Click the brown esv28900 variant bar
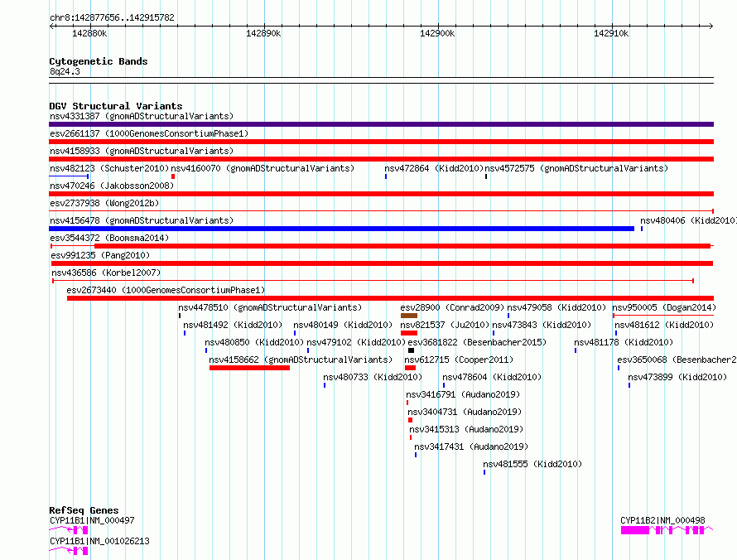 409,316
